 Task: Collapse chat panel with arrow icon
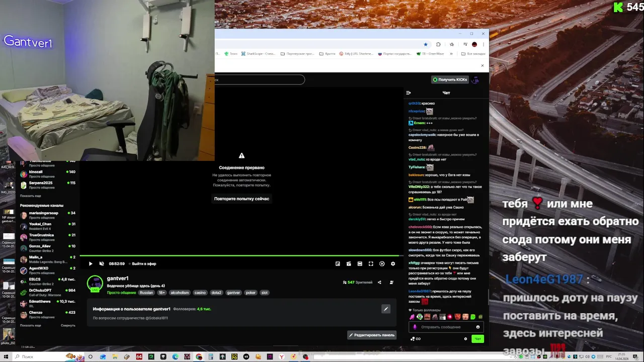409,93
